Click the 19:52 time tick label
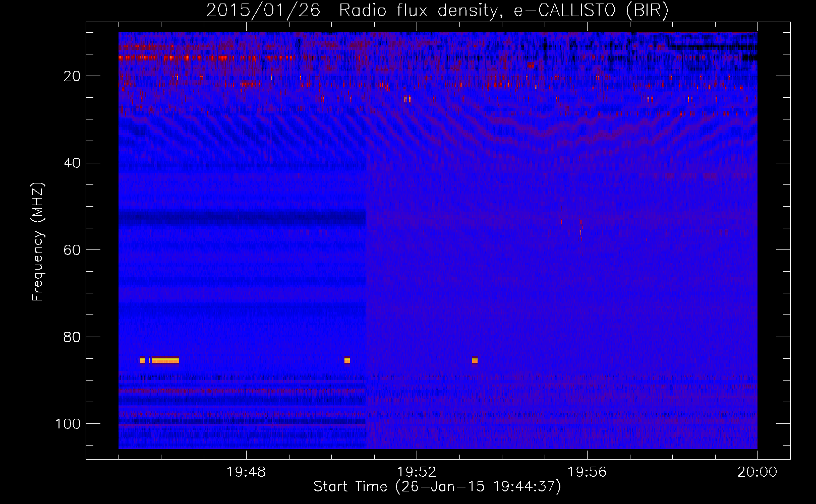The image size is (816, 504). (417, 472)
